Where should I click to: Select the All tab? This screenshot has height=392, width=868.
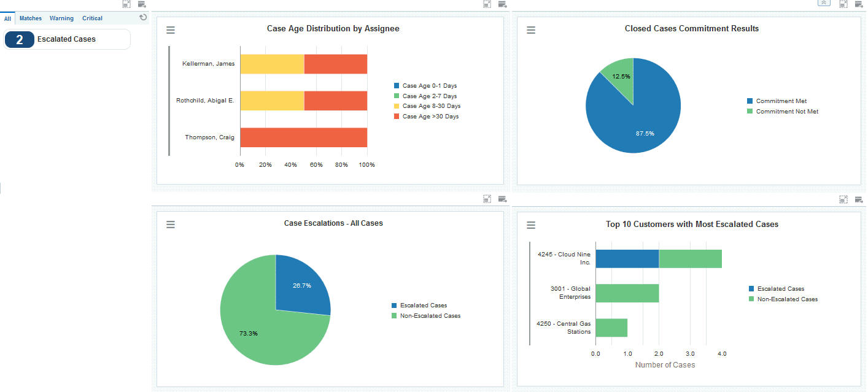[x=8, y=18]
